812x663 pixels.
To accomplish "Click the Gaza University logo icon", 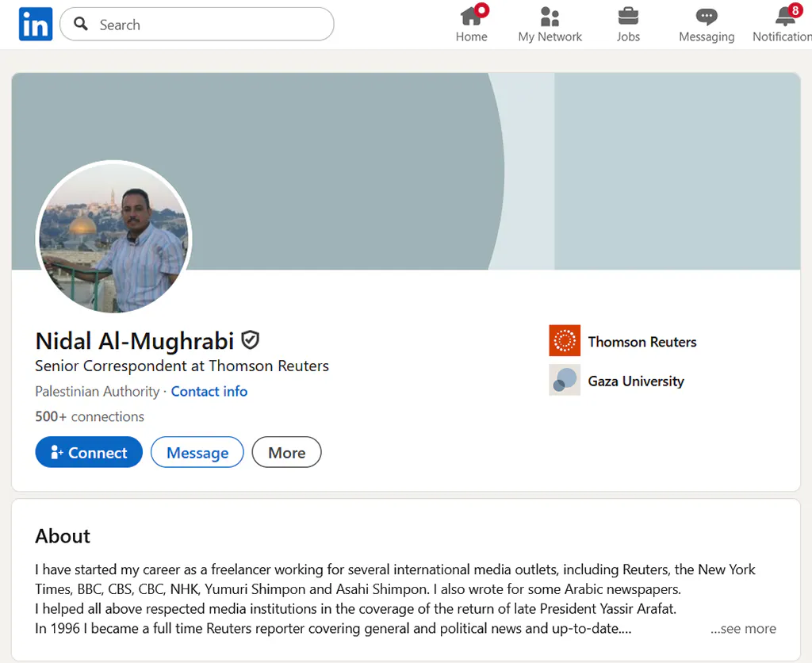I will coord(565,380).
